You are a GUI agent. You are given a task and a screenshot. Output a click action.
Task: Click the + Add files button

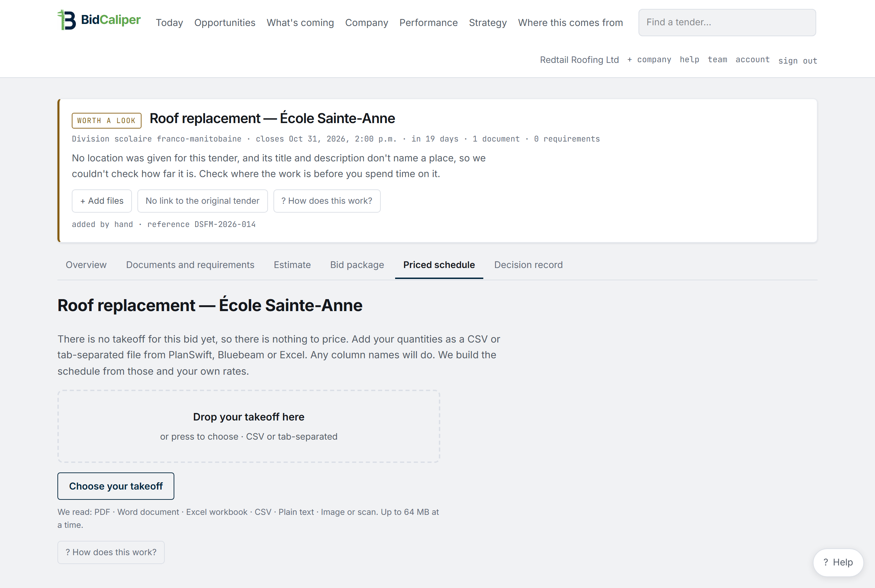tap(102, 201)
